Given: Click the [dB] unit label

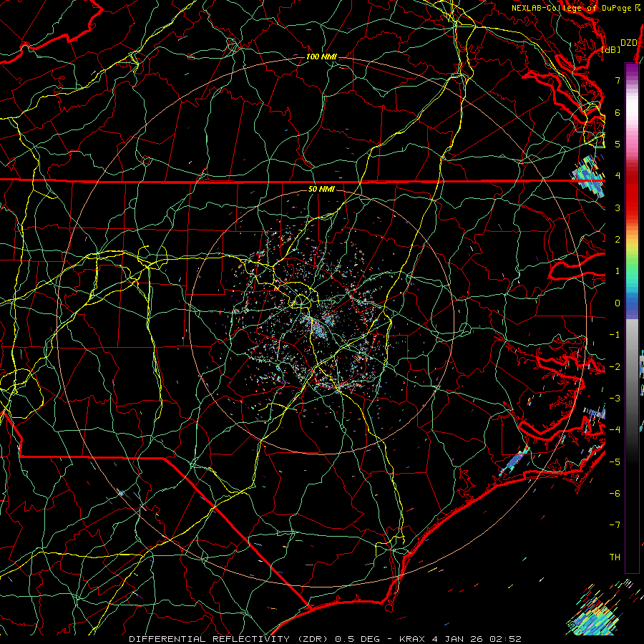Looking at the screenshot, I should (611, 49).
